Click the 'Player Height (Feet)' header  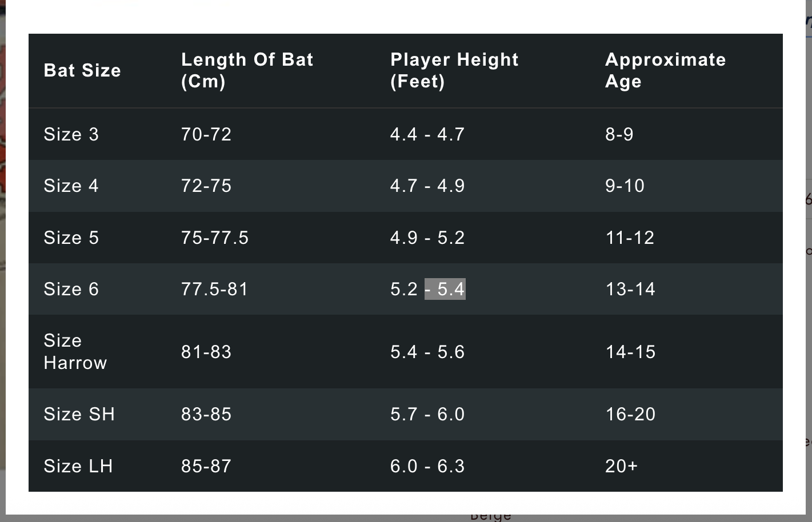[454, 70]
